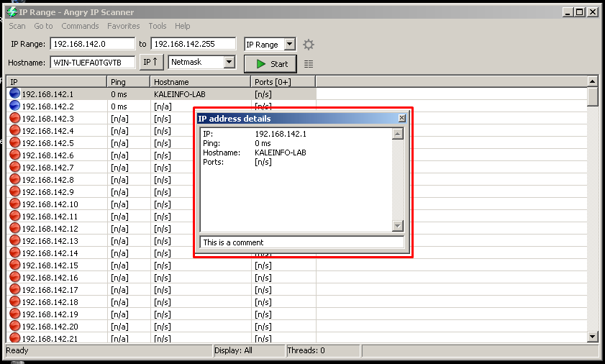Sort by the Ping column header
The height and width of the screenshot is (364, 605).
[x=129, y=82]
